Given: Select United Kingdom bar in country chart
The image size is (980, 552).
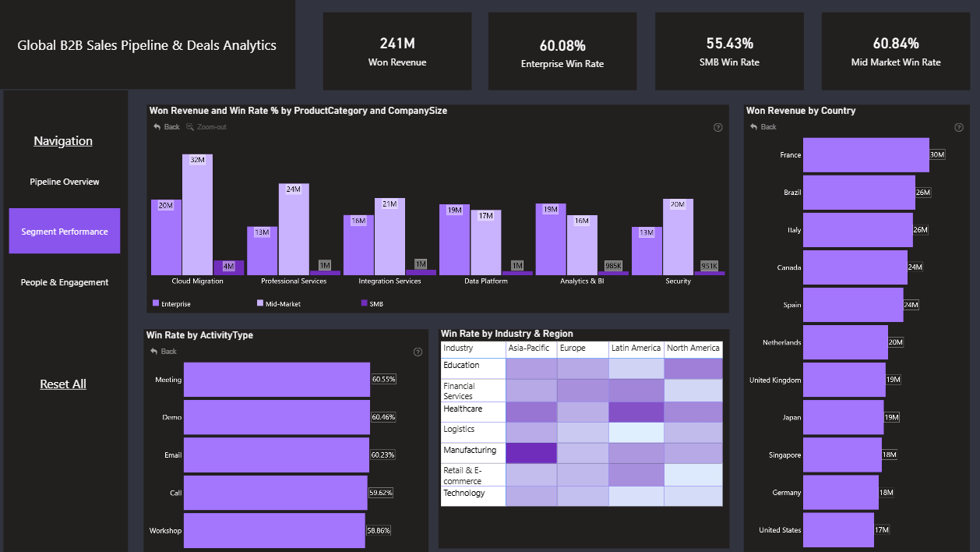Looking at the screenshot, I should pyautogui.click(x=844, y=380).
